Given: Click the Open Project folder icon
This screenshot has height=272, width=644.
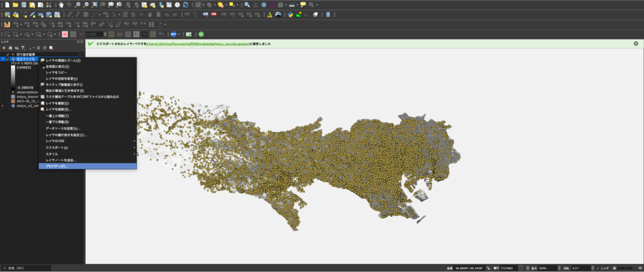Looking at the screenshot, I should [15, 4].
